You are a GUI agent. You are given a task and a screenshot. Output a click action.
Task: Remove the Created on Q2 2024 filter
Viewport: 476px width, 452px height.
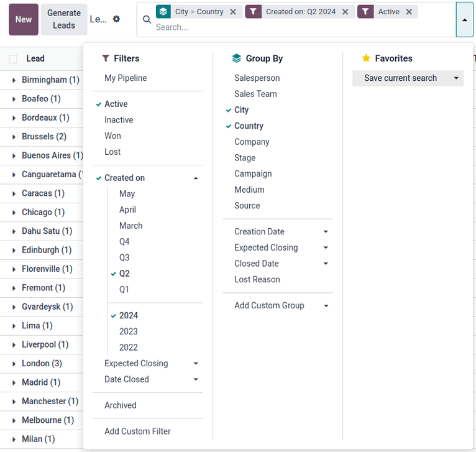346,12
